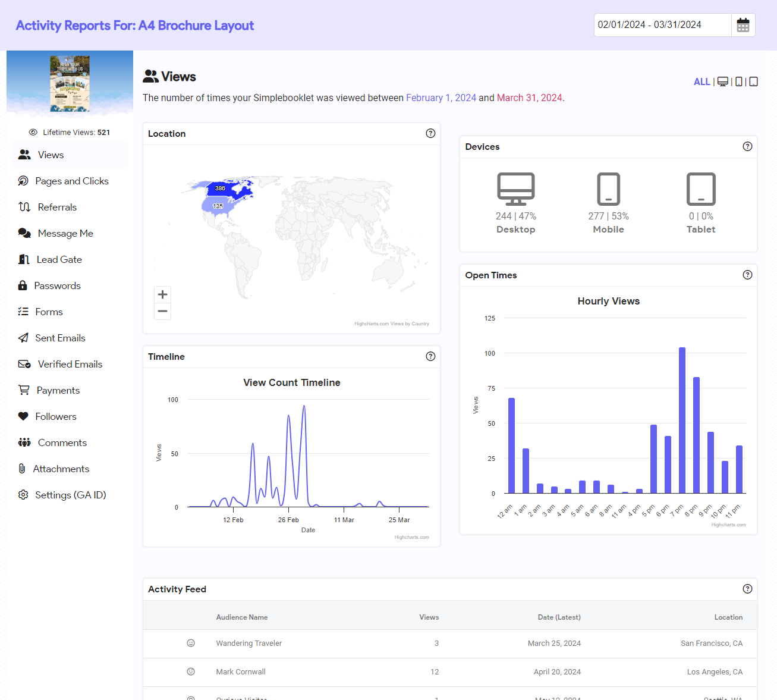The width and height of the screenshot is (777, 700).
Task: Filter views by desktop device icon
Action: (x=723, y=82)
